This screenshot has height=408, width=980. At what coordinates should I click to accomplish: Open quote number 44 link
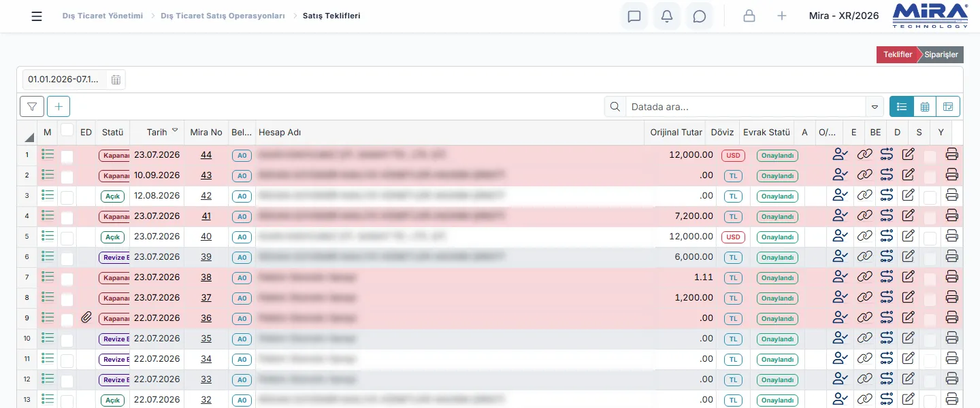point(206,155)
